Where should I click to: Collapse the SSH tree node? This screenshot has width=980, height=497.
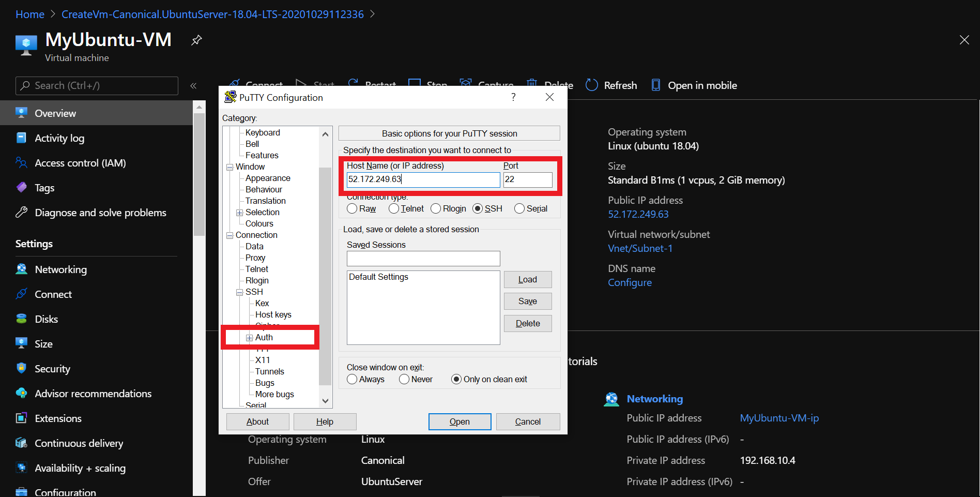[239, 292]
